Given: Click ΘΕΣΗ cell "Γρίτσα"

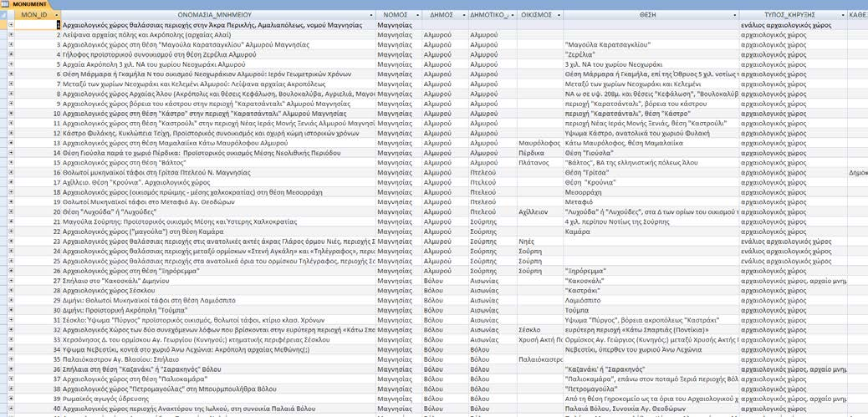Looking at the screenshot, I should tap(651, 172).
